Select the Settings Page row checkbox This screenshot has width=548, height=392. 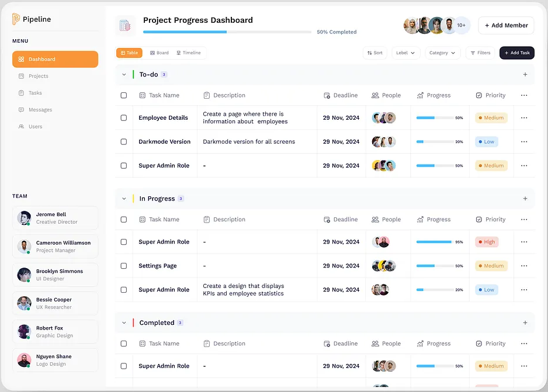pos(124,266)
